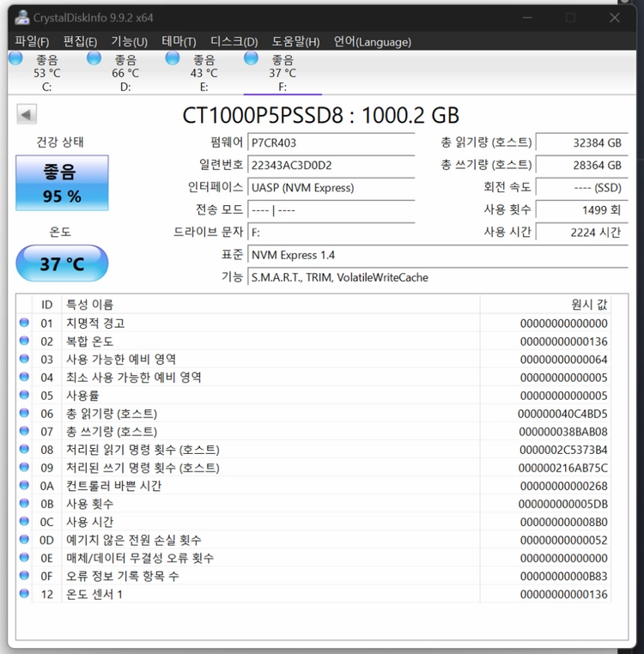Image resolution: width=644 pixels, height=654 pixels.
Task: Open the 도움말(H) menu
Action: tap(295, 42)
